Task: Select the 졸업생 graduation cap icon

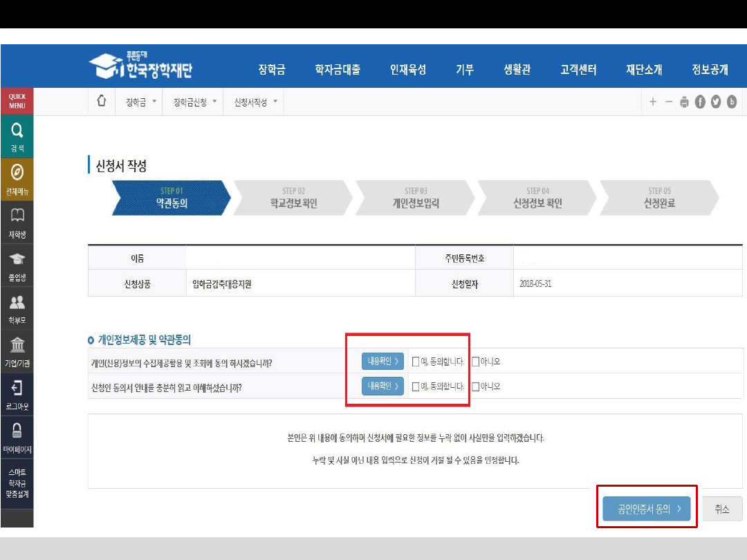Action: pyautogui.click(x=17, y=259)
